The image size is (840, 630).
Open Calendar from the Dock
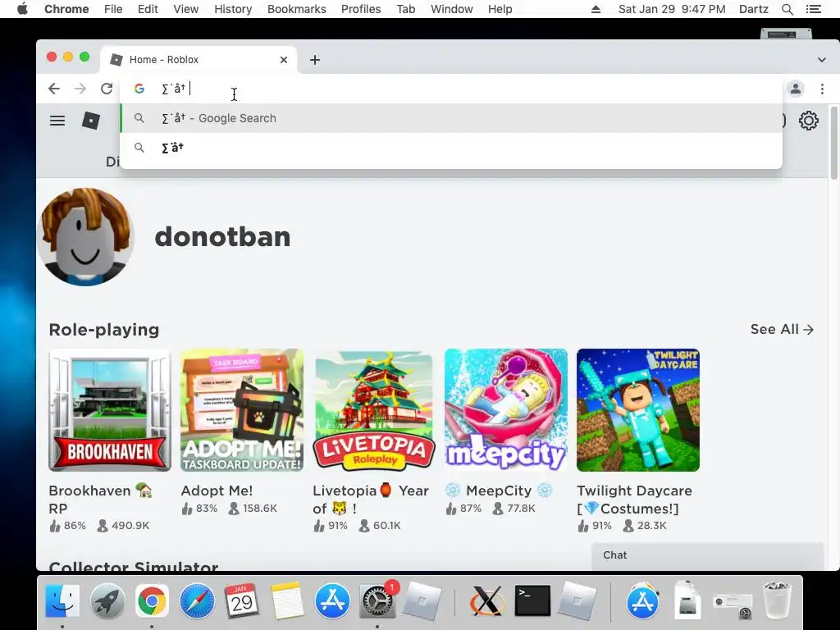point(242,601)
